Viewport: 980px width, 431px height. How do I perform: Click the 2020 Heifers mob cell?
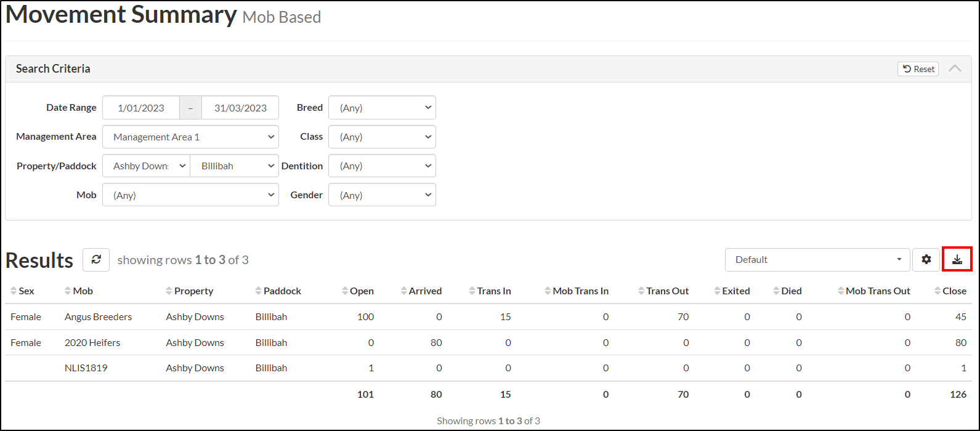coord(92,342)
